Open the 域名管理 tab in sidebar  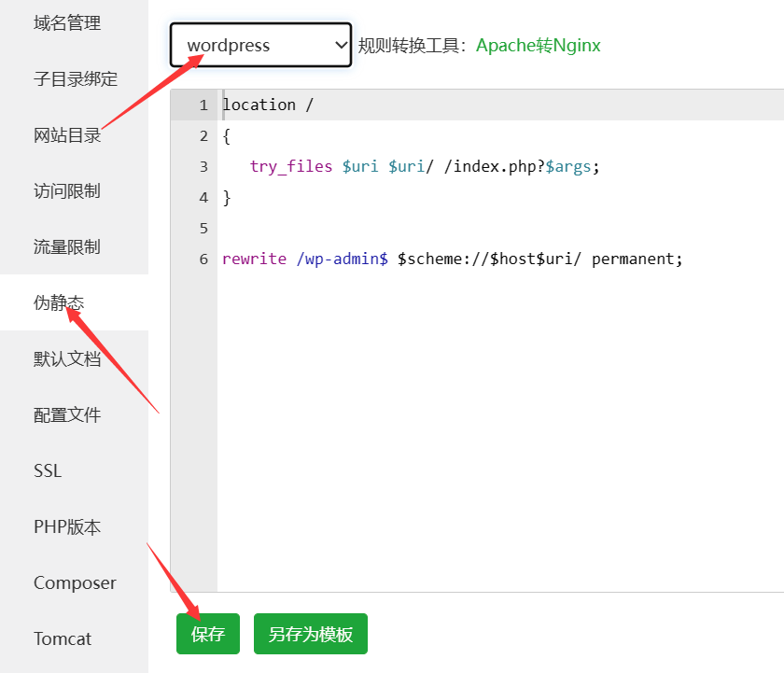point(67,23)
